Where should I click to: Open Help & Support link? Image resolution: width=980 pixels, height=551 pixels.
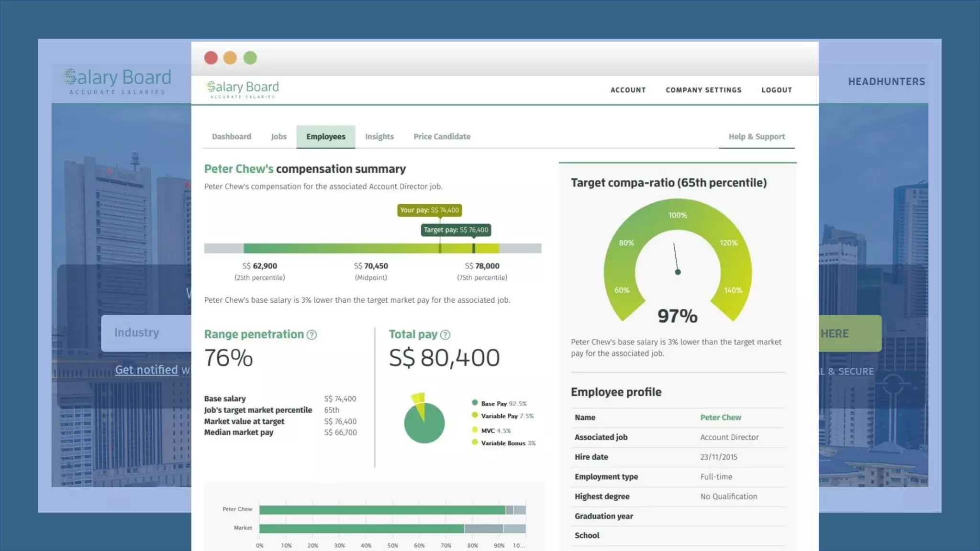(757, 137)
